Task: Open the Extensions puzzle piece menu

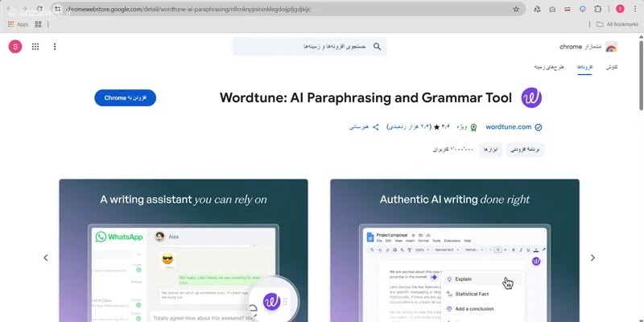Action: (597, 9)
